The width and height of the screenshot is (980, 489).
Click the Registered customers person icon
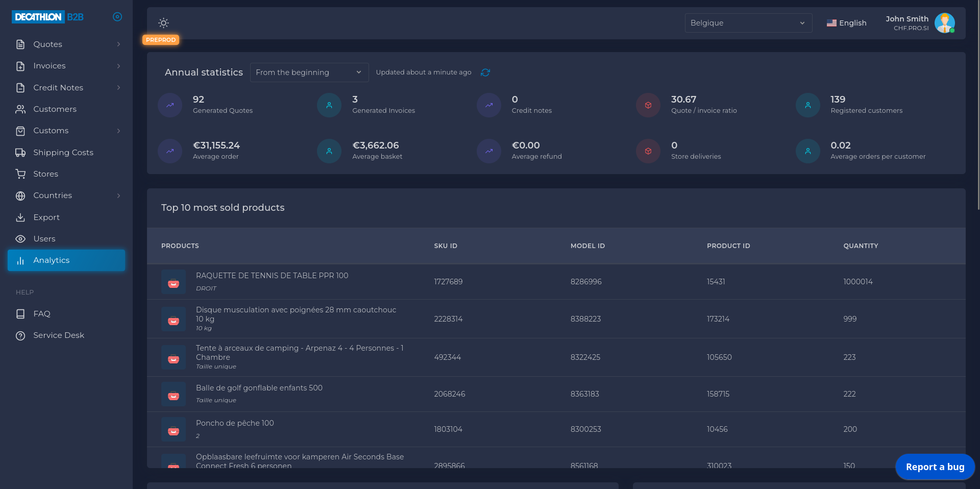pos(807,105)
